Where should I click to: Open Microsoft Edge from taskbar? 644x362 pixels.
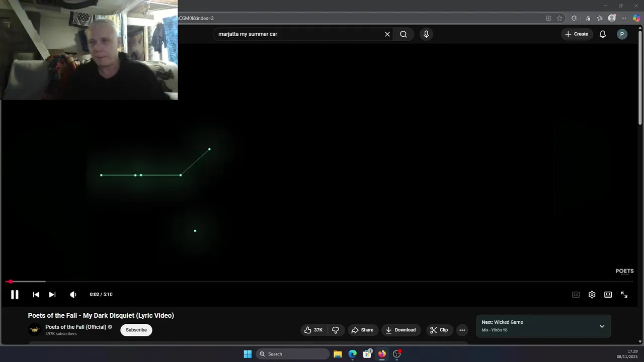coord(353,354)
